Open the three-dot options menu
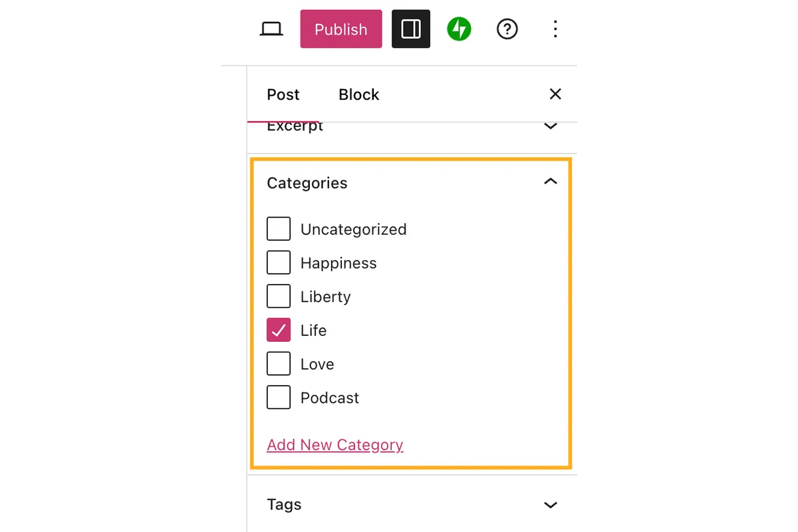 [555, 29]
